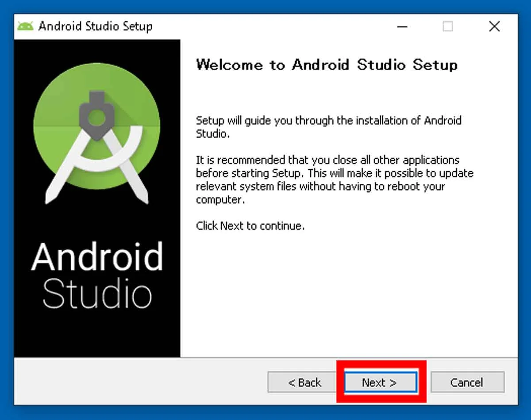The image size is (531, 420).
Task: Select the Android Studio compass logo
Action: coord(97,128)
